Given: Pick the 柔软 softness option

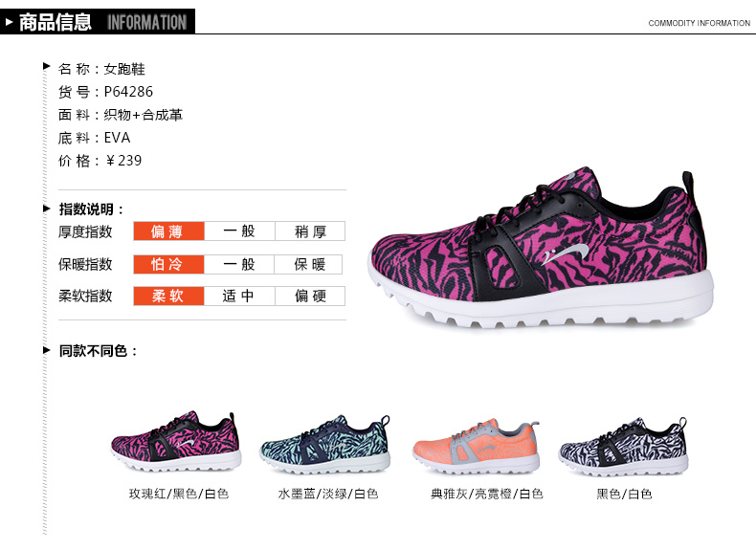Looking at the screenshot, I should pos(168,296).
